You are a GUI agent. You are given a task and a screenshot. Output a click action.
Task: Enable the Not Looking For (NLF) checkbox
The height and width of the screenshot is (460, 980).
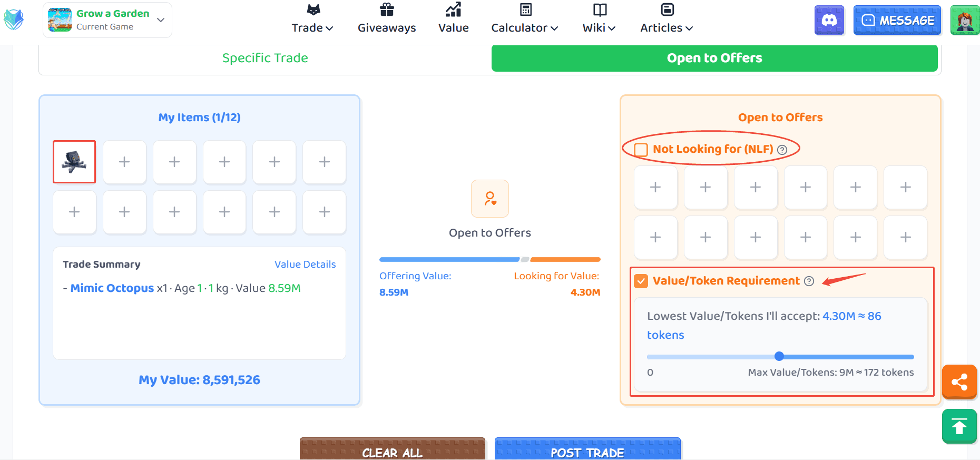point(641,150)
